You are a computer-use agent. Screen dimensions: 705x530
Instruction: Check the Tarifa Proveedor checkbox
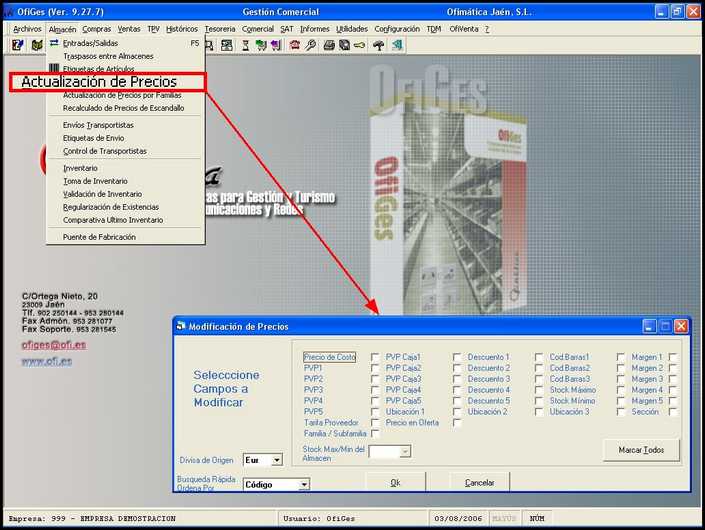coord(375,423)
